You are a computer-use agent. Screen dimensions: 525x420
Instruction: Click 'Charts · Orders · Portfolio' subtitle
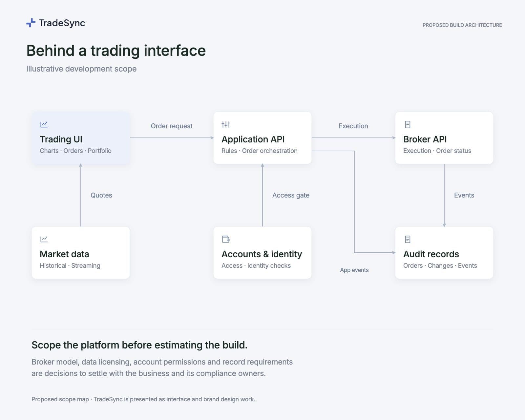tap(75, 151)
